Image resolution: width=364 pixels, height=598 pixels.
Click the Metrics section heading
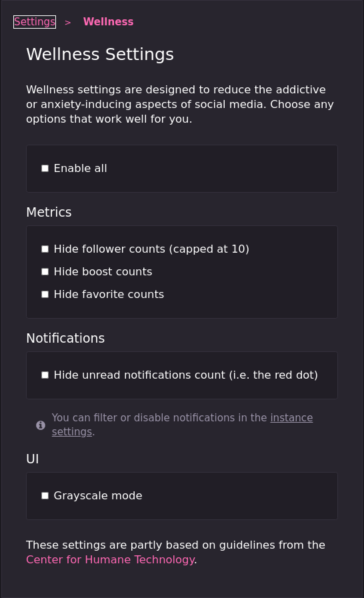pyautogui.click(x=49, y=212)
